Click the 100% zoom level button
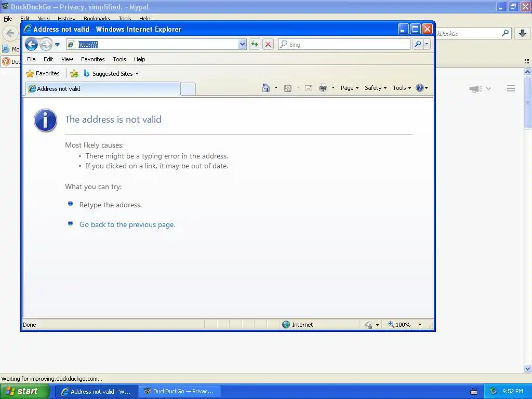The height and width of the screenshot is (399, 532). click(x=400, y=325)
